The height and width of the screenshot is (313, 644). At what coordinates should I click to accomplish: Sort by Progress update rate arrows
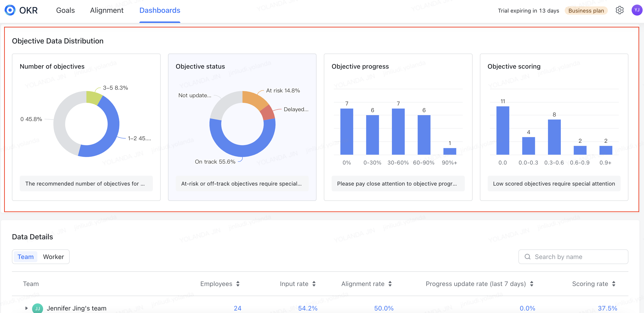click(x=531, y=284)
